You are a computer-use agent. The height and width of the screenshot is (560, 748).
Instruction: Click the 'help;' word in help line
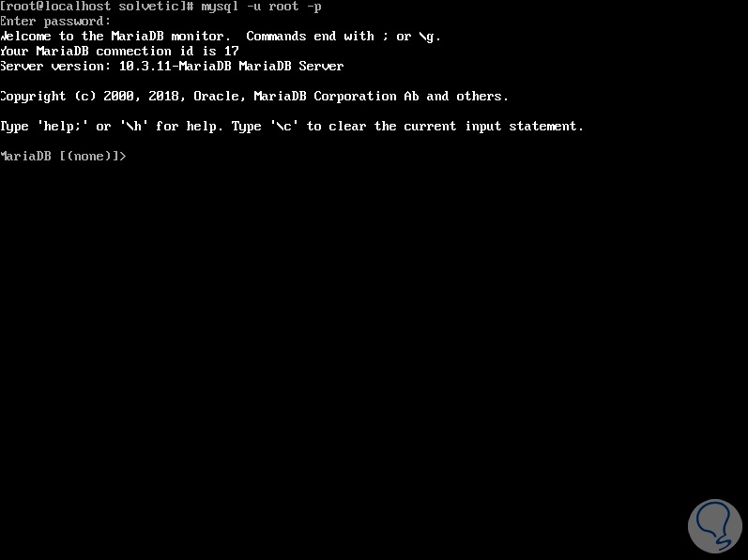(x=63, y=127)
